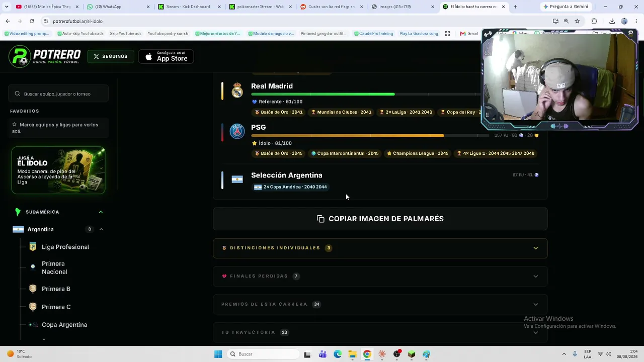Image resolution: width=644 pixels, height=362 pixels.
Task: Collapse the Argentina leagues list
Action: coord(101,229)
